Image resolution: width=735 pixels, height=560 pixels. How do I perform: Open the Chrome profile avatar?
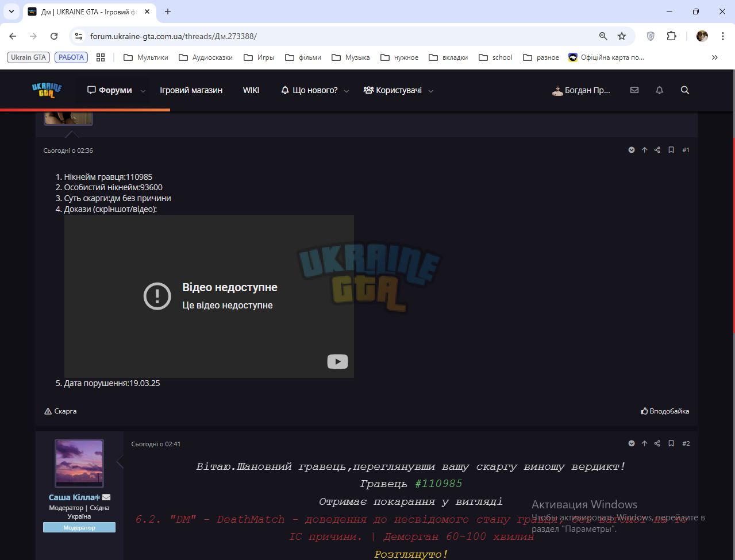click(x=702, y=36)
